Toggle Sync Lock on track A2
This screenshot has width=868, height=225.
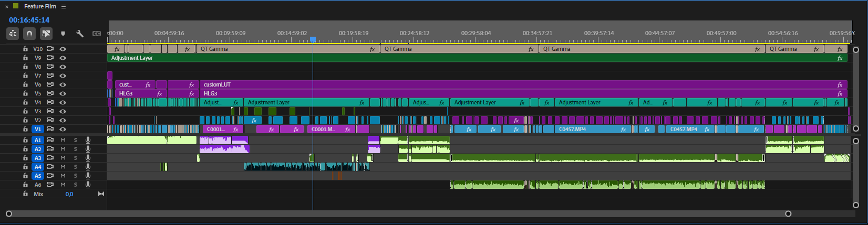click(50, 149)
